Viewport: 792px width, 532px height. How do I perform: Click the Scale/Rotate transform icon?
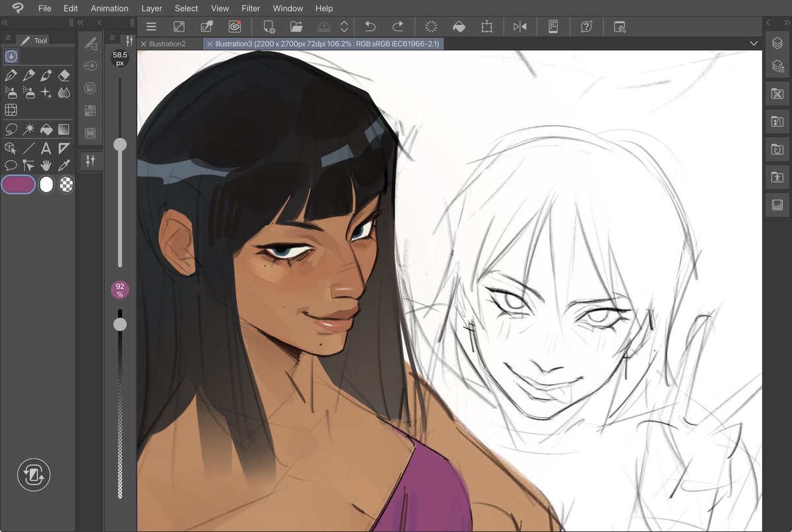pos(487,26)
